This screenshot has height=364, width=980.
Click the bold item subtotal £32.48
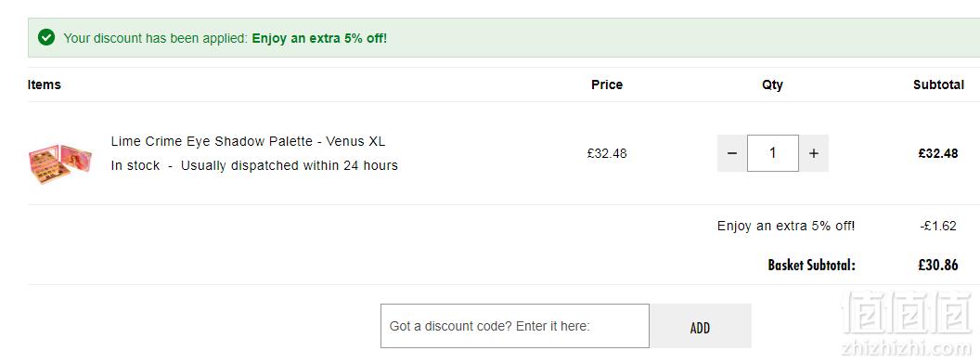938,153
